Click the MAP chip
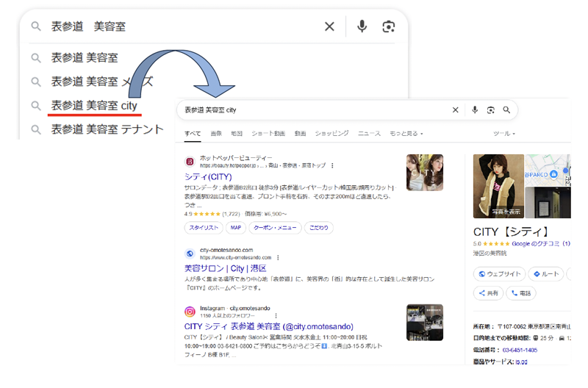This screenshot has width=588, height=388. point(236,228)
